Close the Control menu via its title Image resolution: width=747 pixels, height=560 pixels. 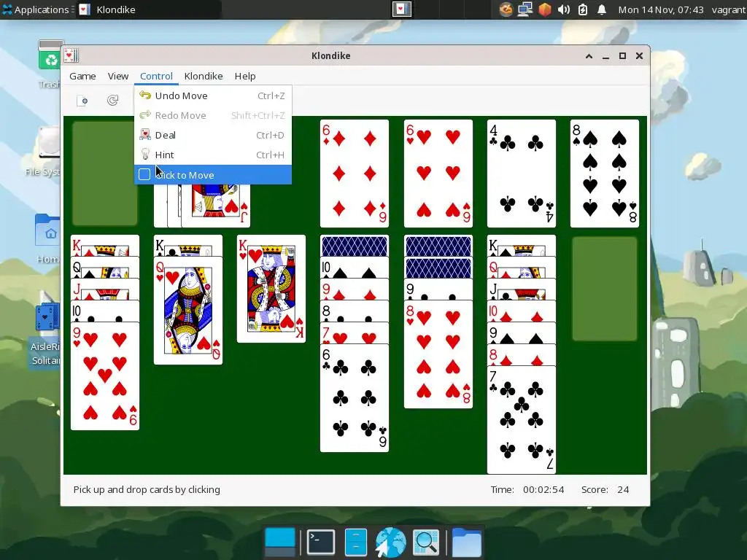156,76
